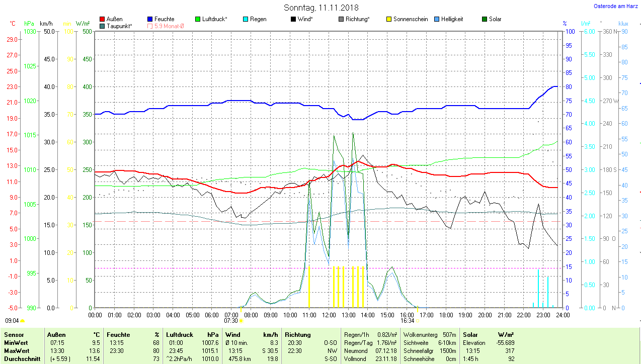
Task: Select the Feuchte column header in table
Action: (x=118, y=334)
